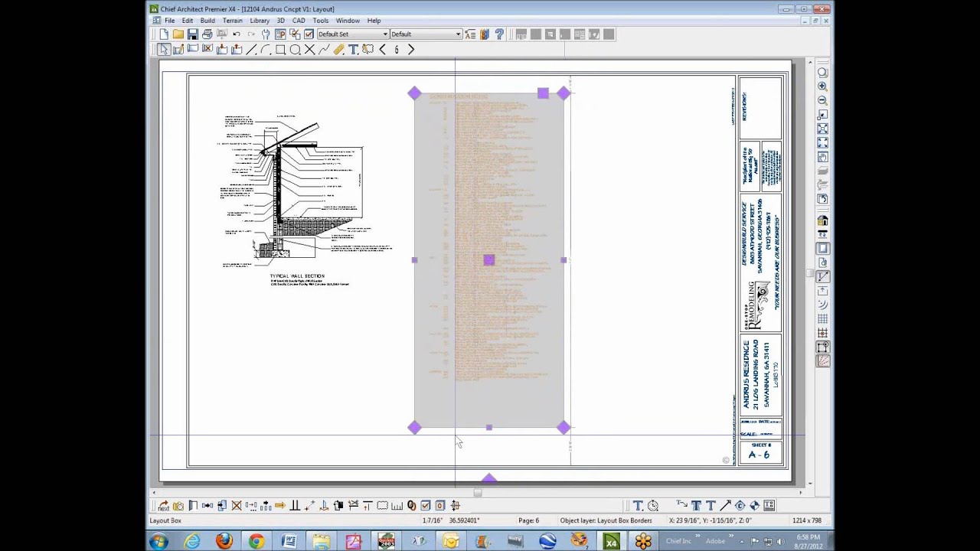Open the CAD menu

(x=299, y=21)
